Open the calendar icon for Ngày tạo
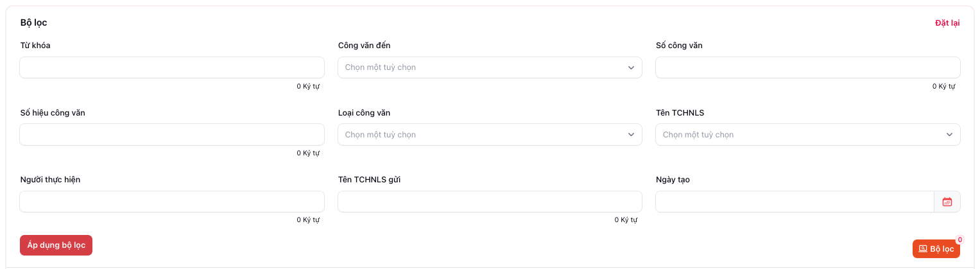The height and width of the screenshot is (269, 980). (x=947, y=202)
